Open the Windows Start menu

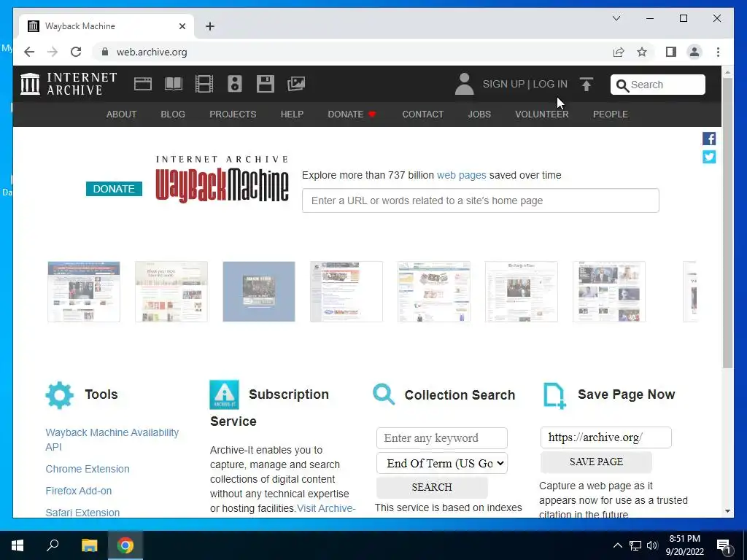pos(18,545)
